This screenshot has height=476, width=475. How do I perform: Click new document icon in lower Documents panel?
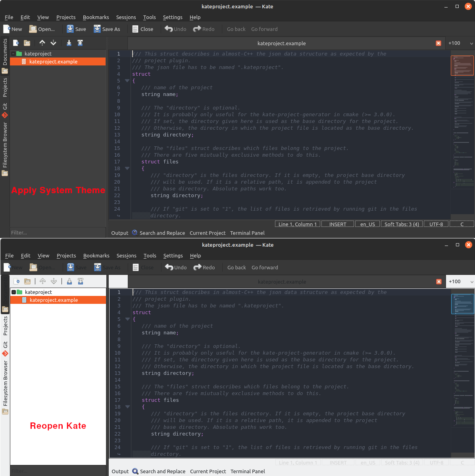coord(17,281)
